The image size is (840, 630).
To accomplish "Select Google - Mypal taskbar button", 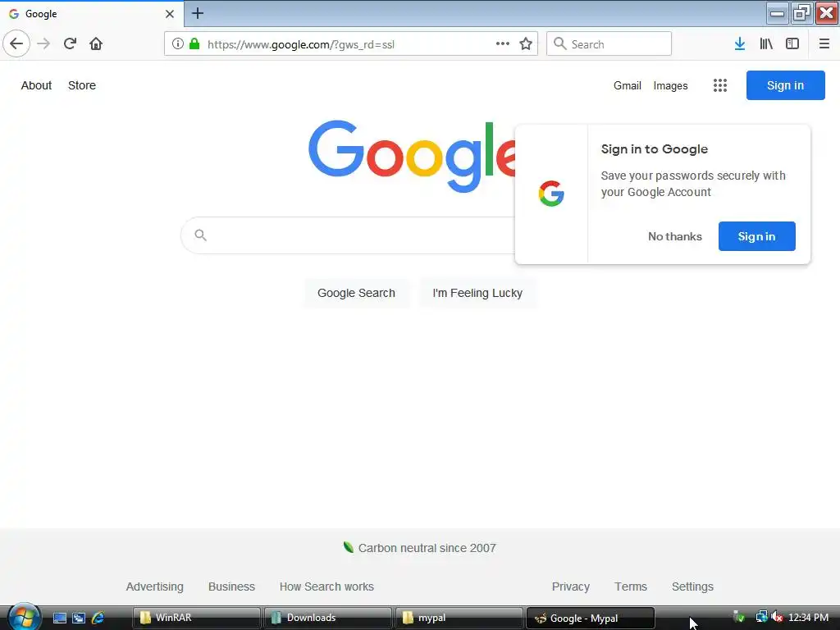I will click(x=591, y=618).
